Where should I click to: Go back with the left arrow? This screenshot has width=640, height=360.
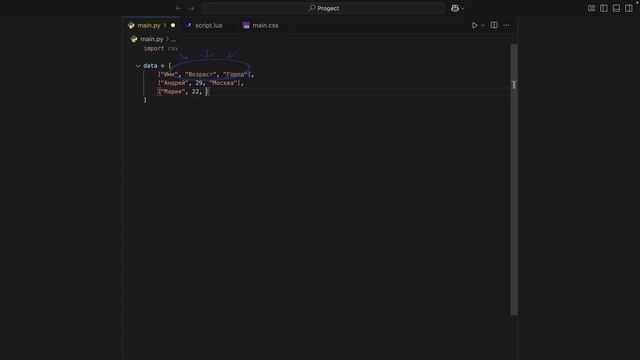click(x=178, y=8)
